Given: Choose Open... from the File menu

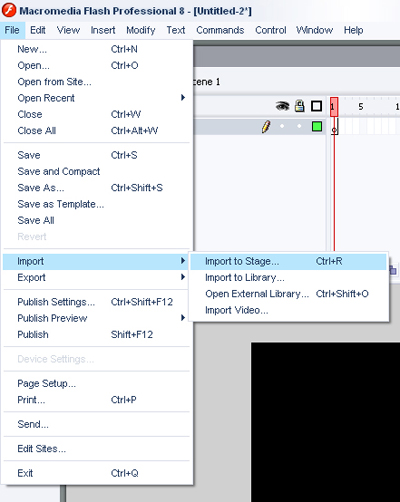Looking at the screenshot, I should 97,66.
